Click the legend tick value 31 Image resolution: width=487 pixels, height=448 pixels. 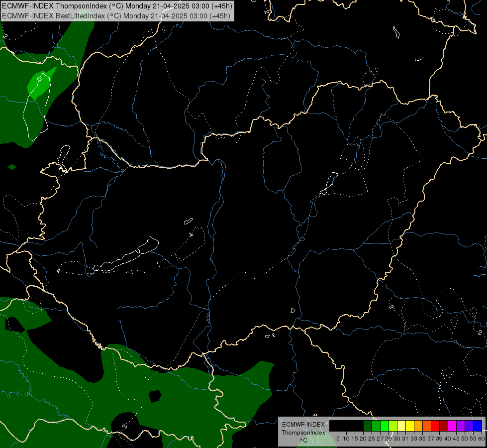405,439
